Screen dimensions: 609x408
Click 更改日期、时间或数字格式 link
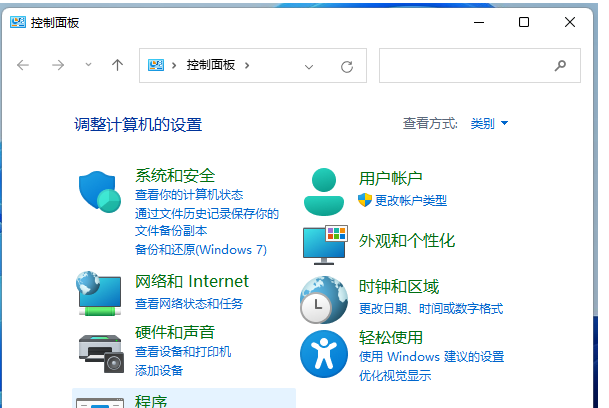click(x=431, y=309)
